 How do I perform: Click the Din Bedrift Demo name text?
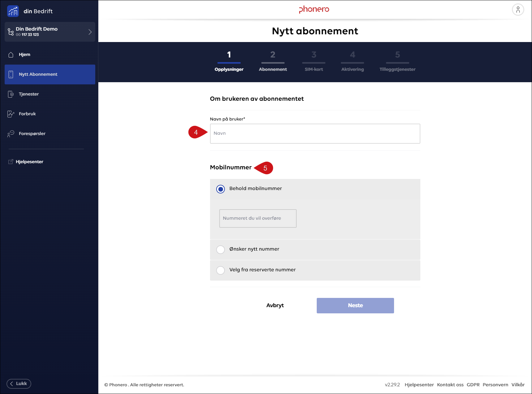pyautogui.click(x=36, y=29)
